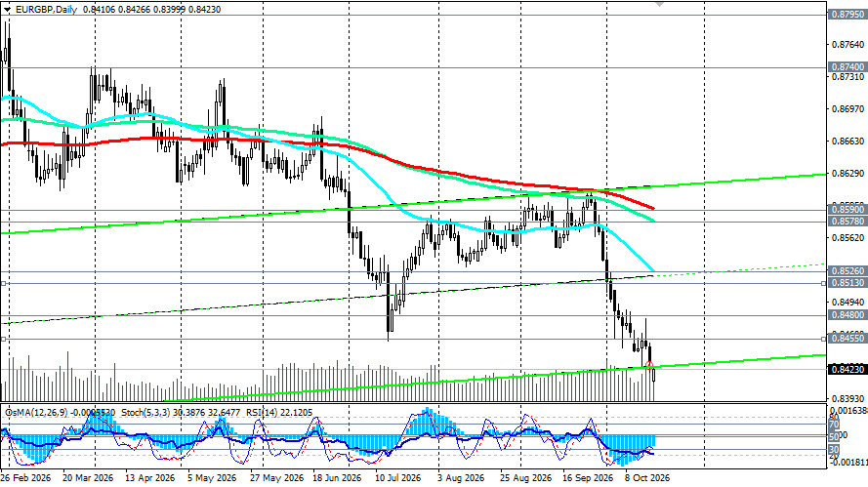Click the 0.85260 price level label
This screenshot has width=868, height=487.
[x=847, y=271]
